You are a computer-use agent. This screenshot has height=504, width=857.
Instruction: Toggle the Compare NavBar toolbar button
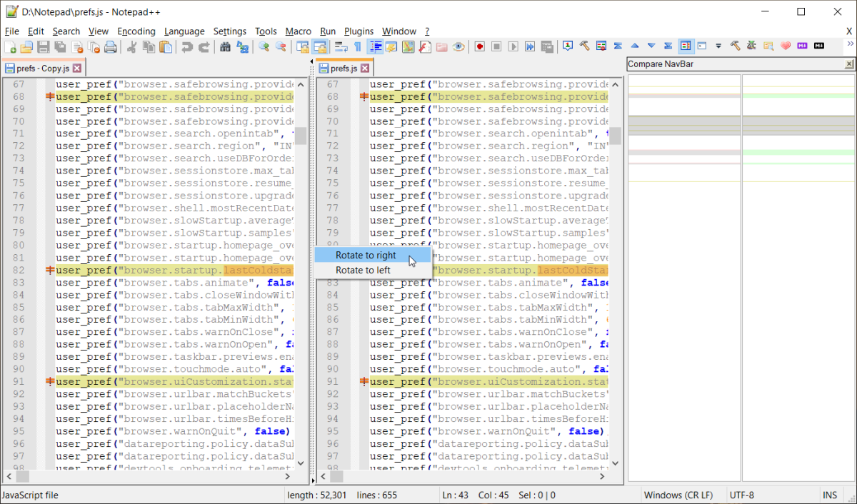[x=686, y=46]
